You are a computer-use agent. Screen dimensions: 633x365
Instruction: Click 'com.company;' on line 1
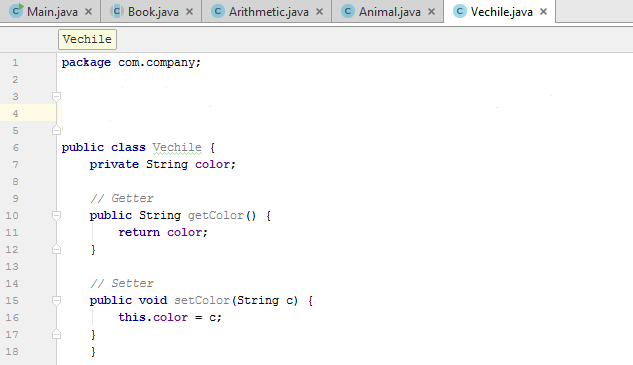coord(159,63)
